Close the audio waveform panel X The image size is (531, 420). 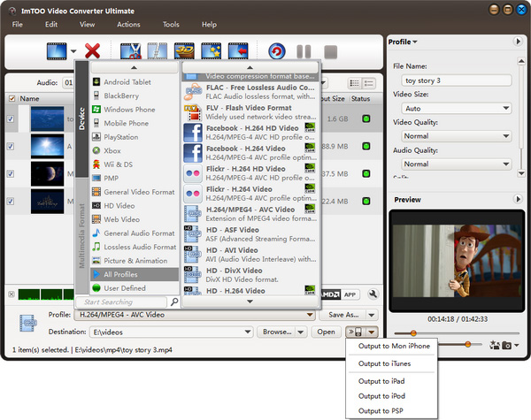tap(12, 294)
